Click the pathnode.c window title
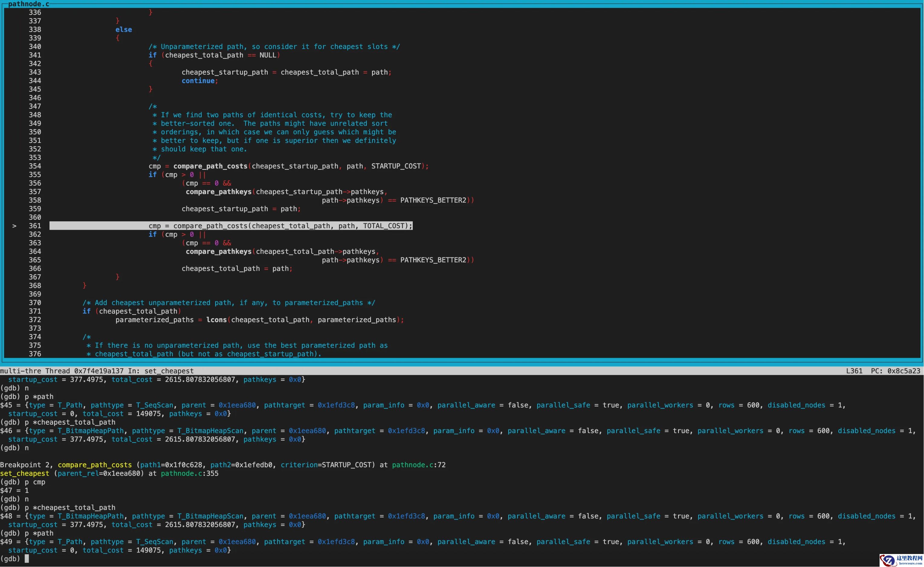Viewport: 924px width, 567px height. 28,4
